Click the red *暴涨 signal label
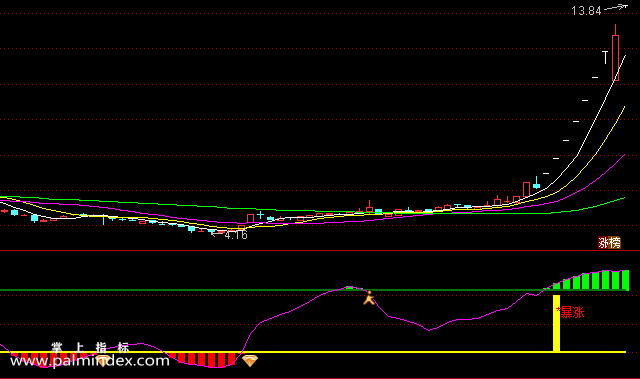 pos(570,312)
